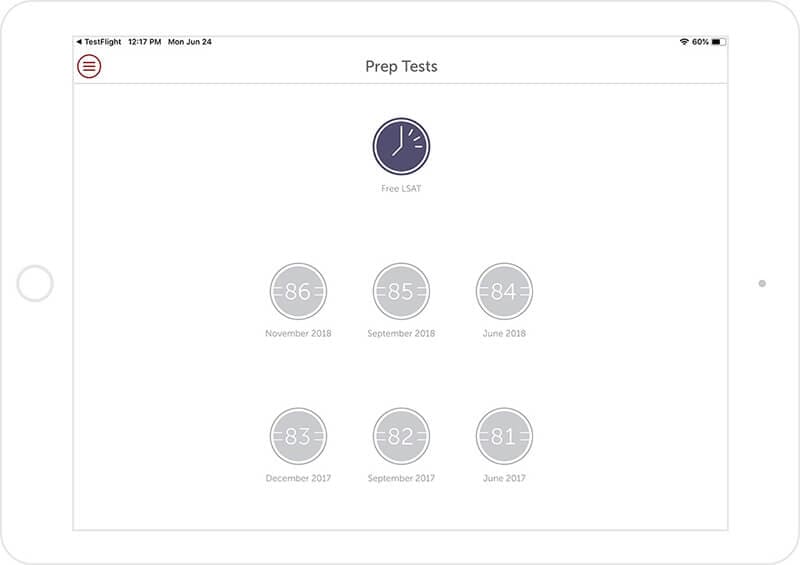Open Prep Test 86 circle

(298, 291)
